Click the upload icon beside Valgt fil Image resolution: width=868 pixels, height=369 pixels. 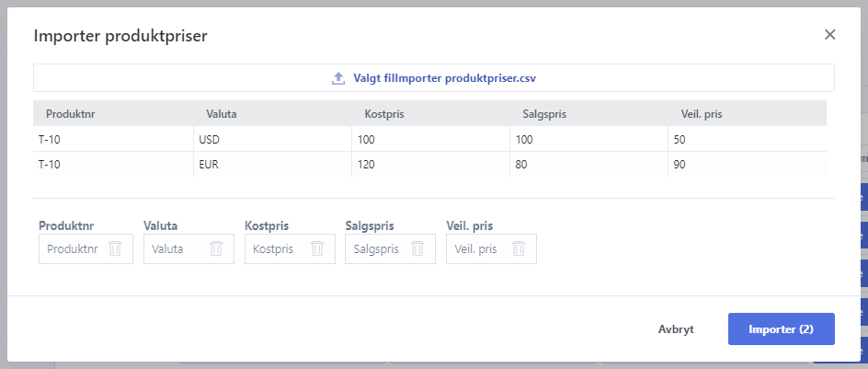tap(338, 78)
